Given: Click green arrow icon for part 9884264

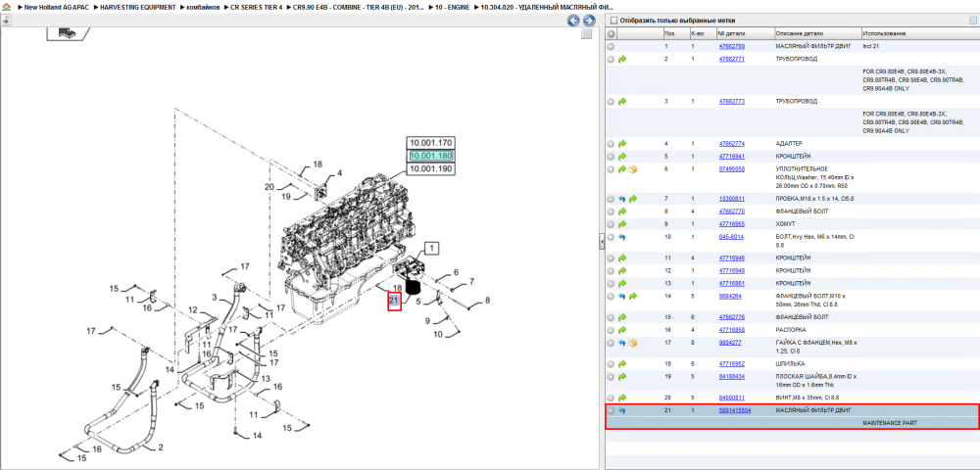Looking at the screenshot, I should (632, 296).
